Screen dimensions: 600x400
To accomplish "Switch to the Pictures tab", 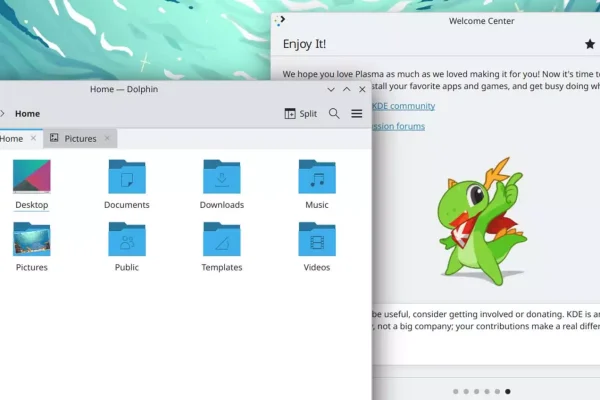I will pos(80,139).
